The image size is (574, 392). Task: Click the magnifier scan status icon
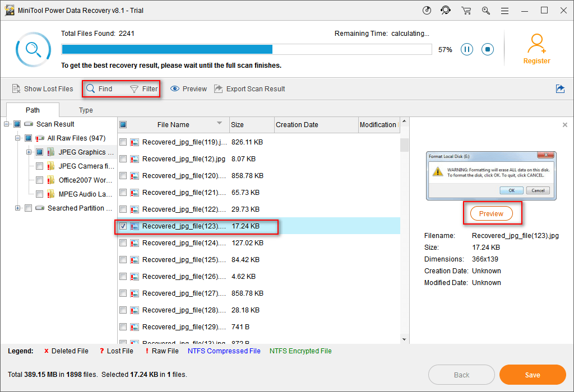pyautogui.click(x=33, y=49)
